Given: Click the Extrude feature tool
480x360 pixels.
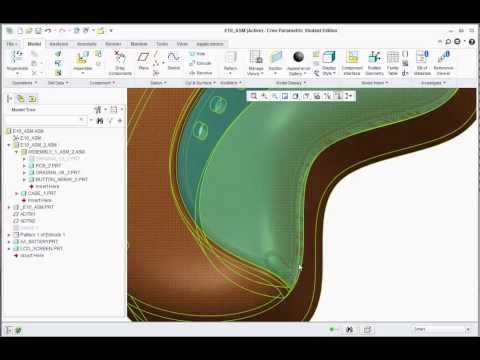Looking at the screenshot, I should click(x=200, y=63).
